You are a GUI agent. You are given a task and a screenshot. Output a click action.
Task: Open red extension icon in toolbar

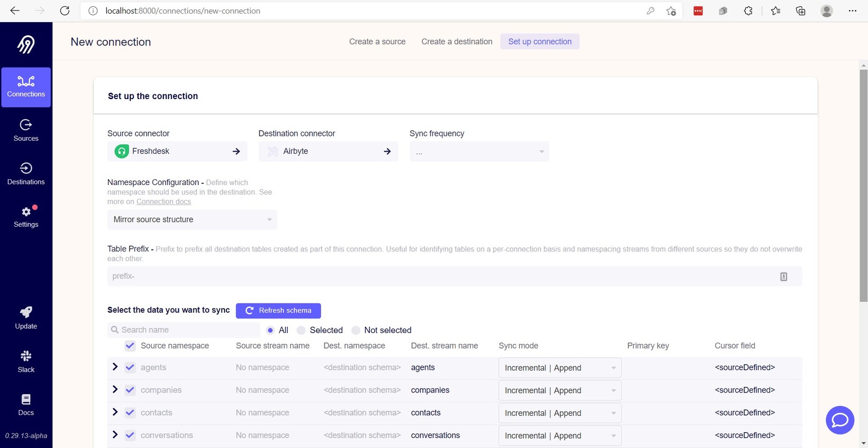click(x=698, y=11)
